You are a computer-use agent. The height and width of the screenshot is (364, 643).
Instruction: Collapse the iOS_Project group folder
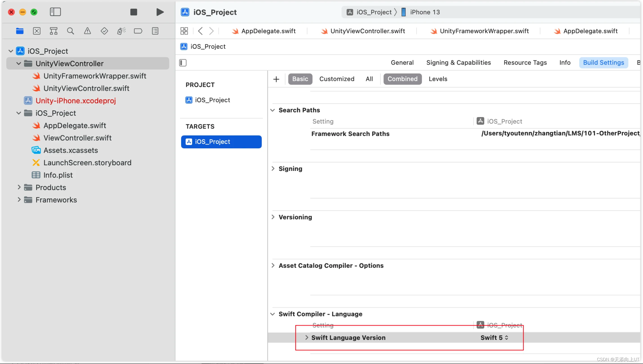(x=19, y=113)
